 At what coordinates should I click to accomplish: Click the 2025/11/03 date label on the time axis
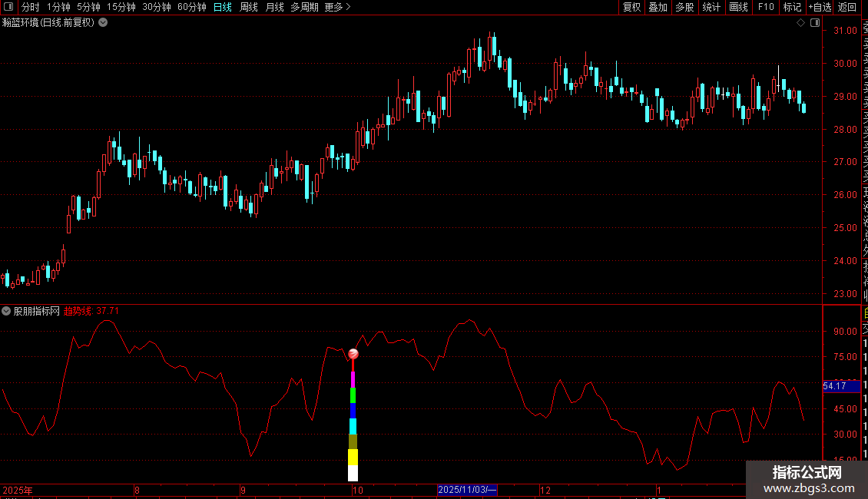[467, 490]
